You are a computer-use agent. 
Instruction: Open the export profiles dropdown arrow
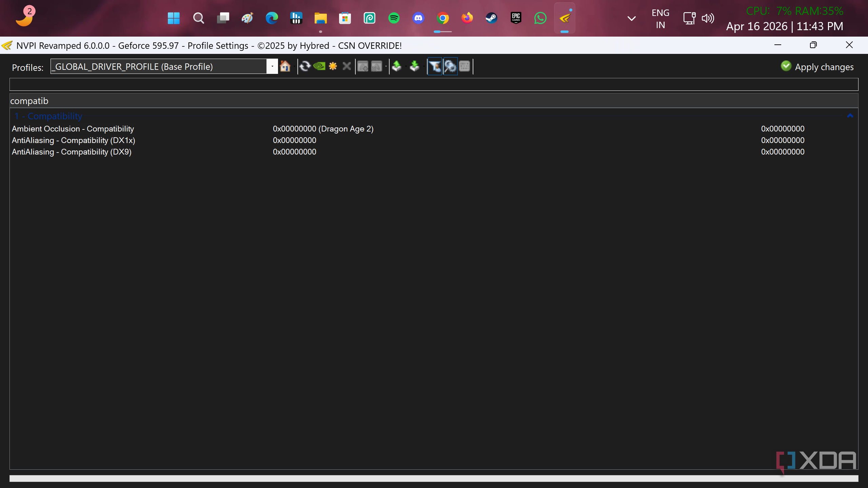click(x=406, y=66)
